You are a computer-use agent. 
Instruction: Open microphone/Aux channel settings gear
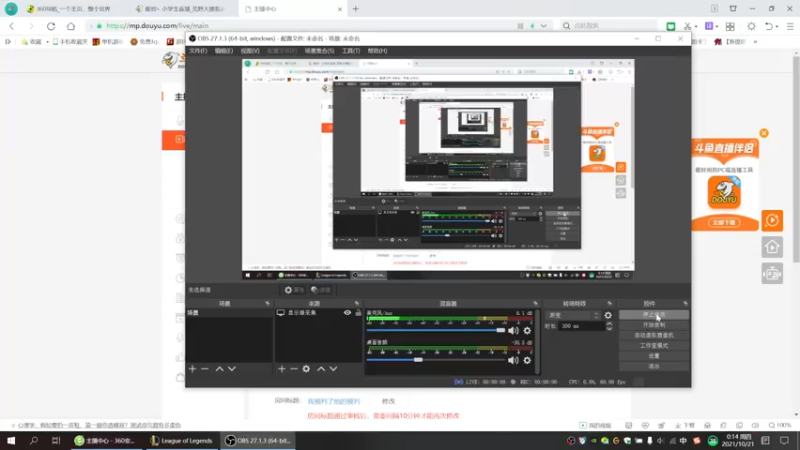pyautogui.click(x=527, y=331)
